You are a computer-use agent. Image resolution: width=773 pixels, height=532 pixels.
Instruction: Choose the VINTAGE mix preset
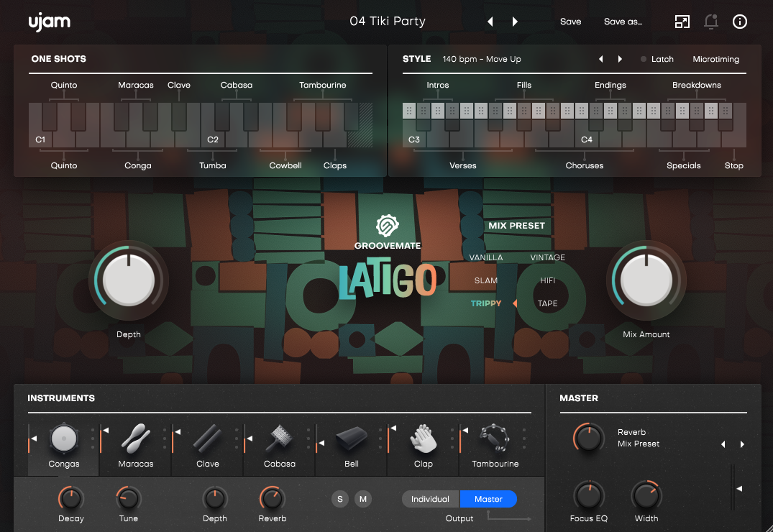click(547, 257)
